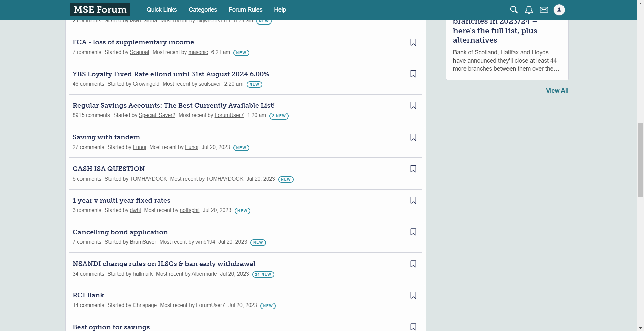This screenshot has width=644, height=331.
Task: Click the View All link in sidebar
Action: click(x=557, y=91)
